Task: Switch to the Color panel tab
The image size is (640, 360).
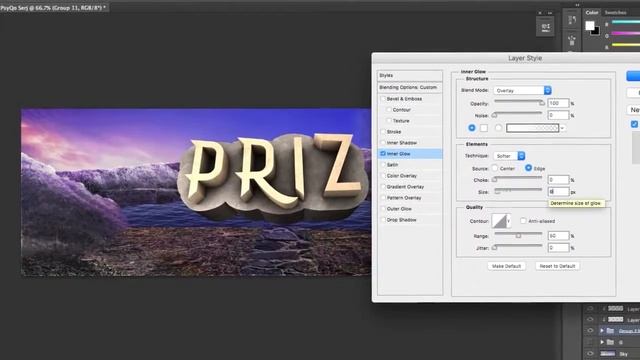Action: (x=592, y=13)
